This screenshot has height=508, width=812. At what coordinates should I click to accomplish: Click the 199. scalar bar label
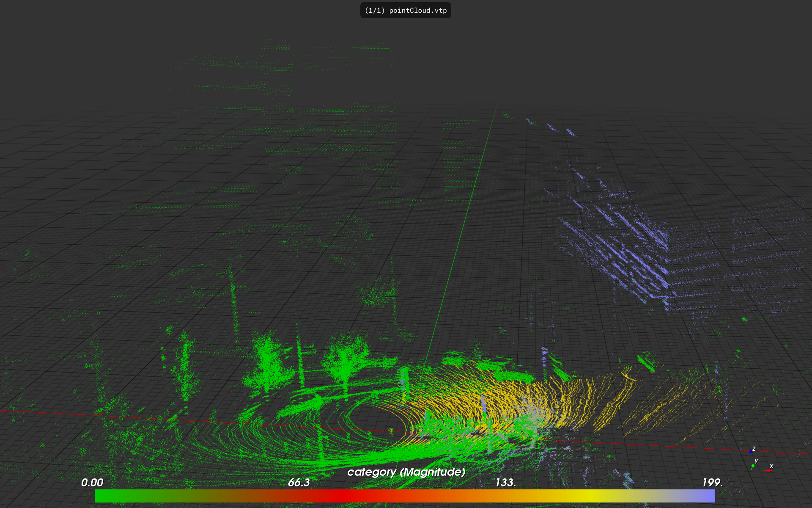point(712,483)
